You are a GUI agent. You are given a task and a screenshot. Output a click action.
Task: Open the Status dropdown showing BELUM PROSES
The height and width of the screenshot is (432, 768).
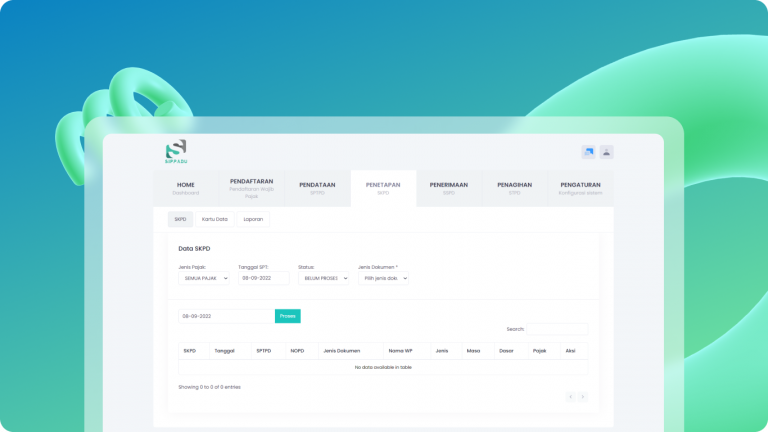(323, 279)
